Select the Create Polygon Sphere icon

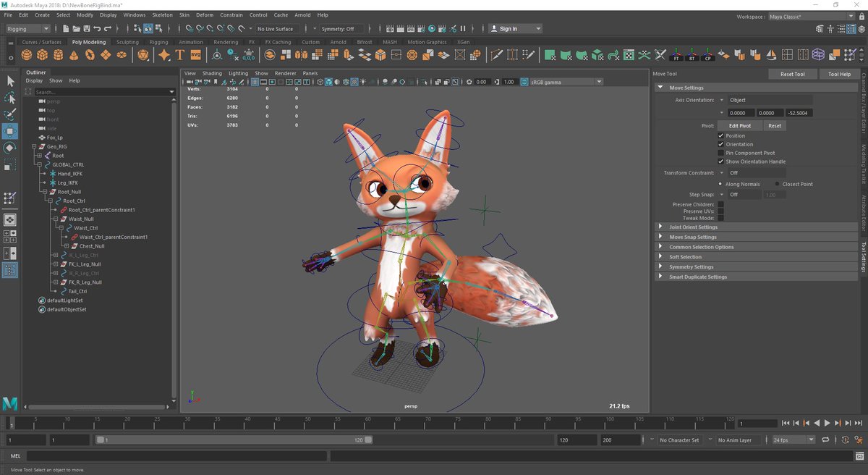(x=25, y=54)
